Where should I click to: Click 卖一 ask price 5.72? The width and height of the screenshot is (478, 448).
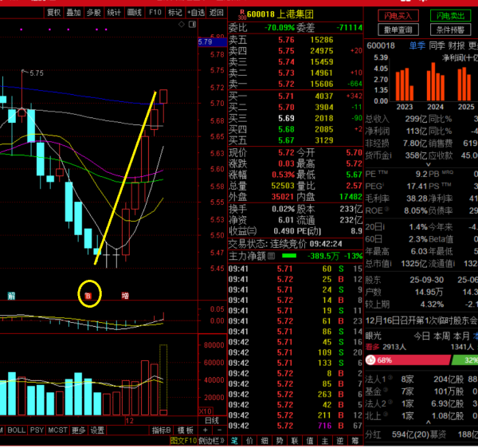pos(286,84)
